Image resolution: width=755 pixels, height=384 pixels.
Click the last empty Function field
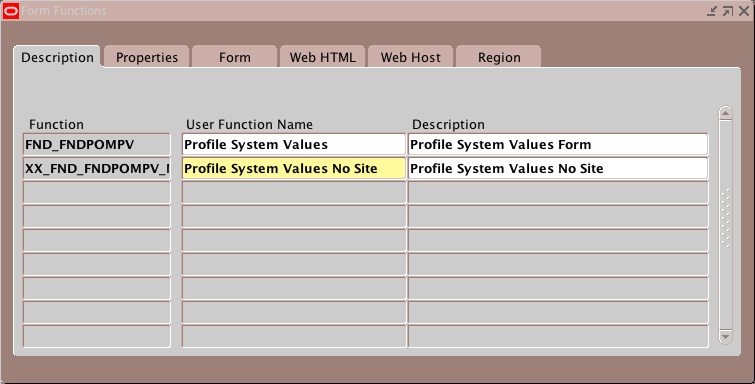point(97,336)
